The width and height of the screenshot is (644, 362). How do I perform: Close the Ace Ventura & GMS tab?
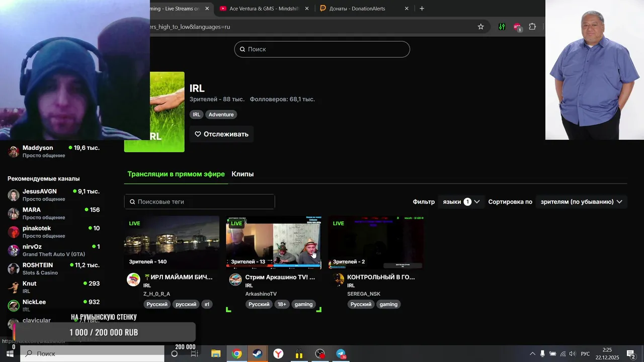(x=307, y=9)
